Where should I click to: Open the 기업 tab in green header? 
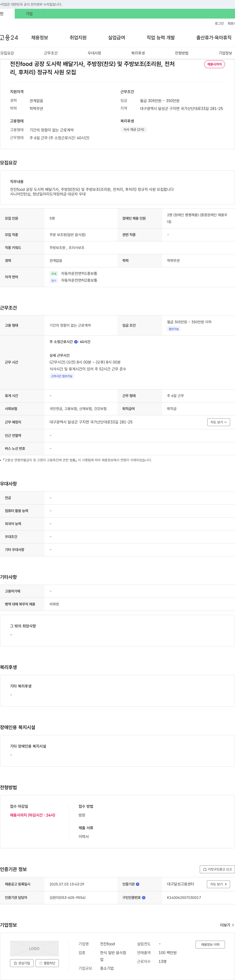[x=29, y=14]
